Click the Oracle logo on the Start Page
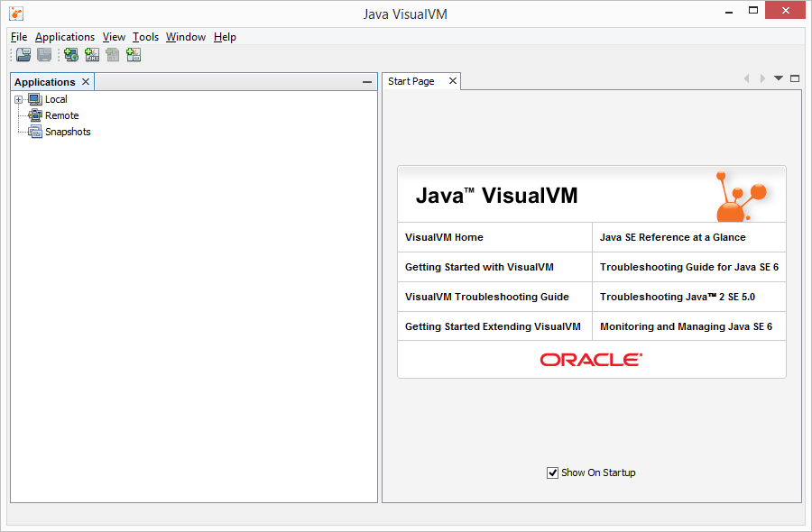 tap(591, 359)
